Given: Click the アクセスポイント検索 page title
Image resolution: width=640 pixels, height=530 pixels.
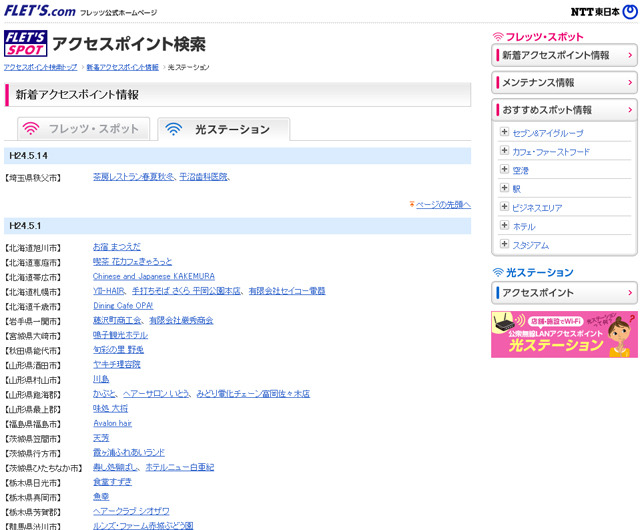Looking at the screenshot, I should click(x=129, y=44).
